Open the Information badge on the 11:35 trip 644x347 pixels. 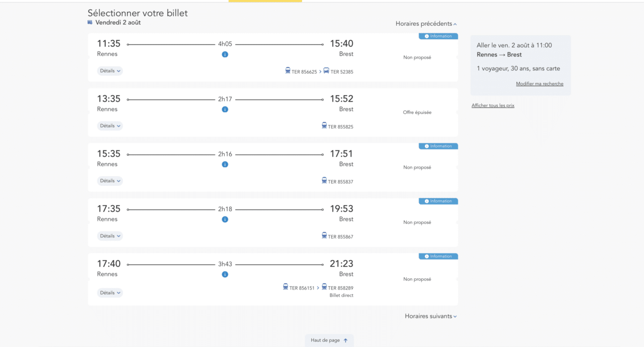438,37
